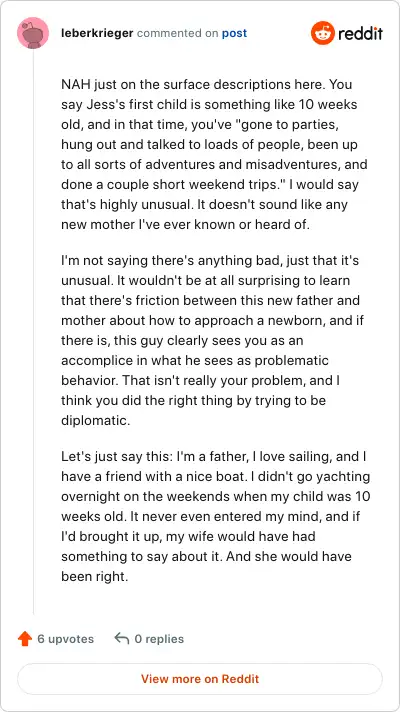Click the orange upvote arrow
This screenshot has width=400, height=712.
tap(25, 639)
